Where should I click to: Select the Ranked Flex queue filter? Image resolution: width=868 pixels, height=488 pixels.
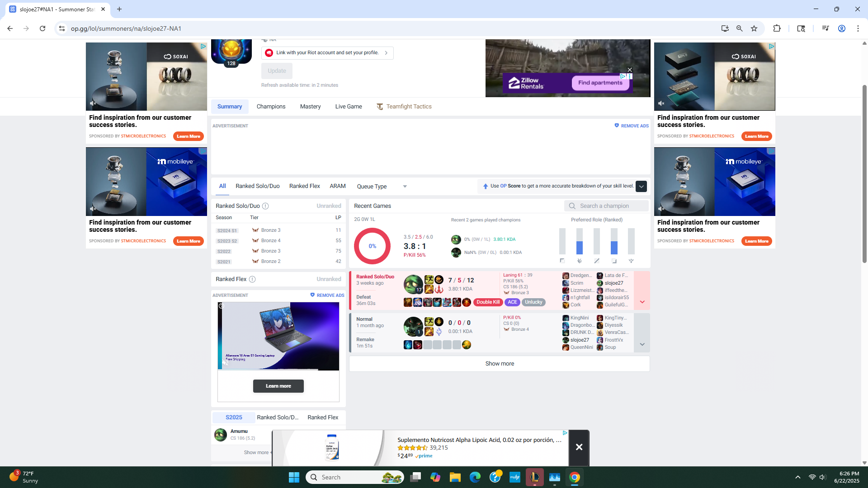304,186
